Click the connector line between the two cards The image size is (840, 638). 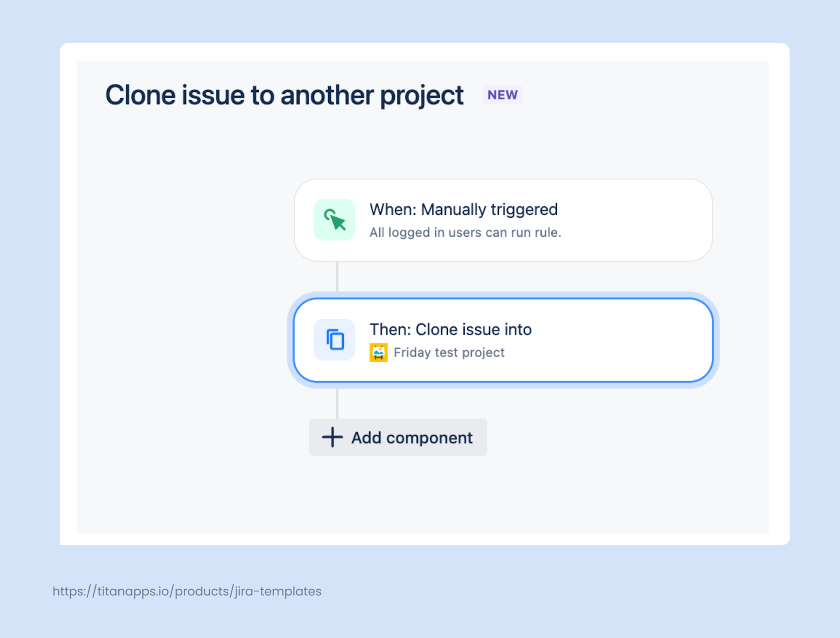pos(337,277)
